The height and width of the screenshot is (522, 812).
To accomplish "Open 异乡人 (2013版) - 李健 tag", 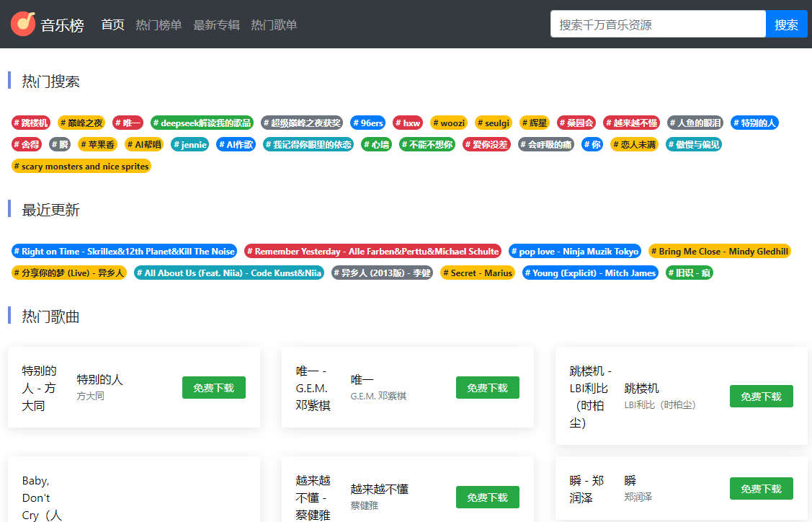I will [x=382, y=273].
